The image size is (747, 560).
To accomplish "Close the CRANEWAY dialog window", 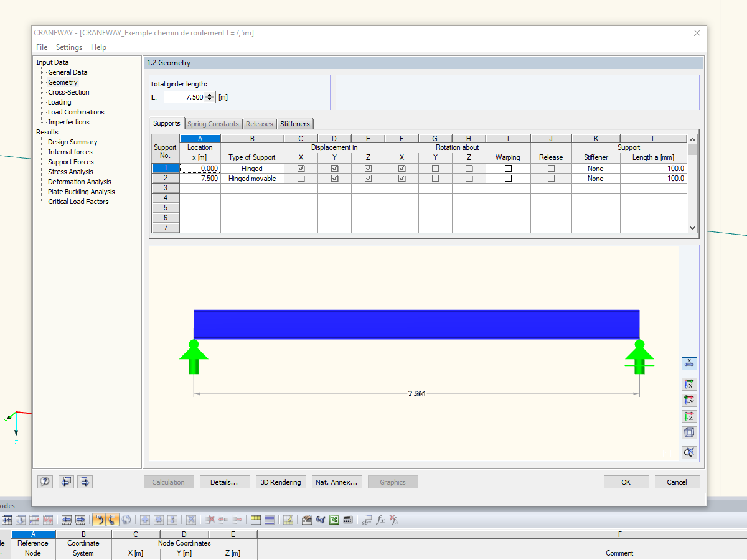I will click(697, 33).
